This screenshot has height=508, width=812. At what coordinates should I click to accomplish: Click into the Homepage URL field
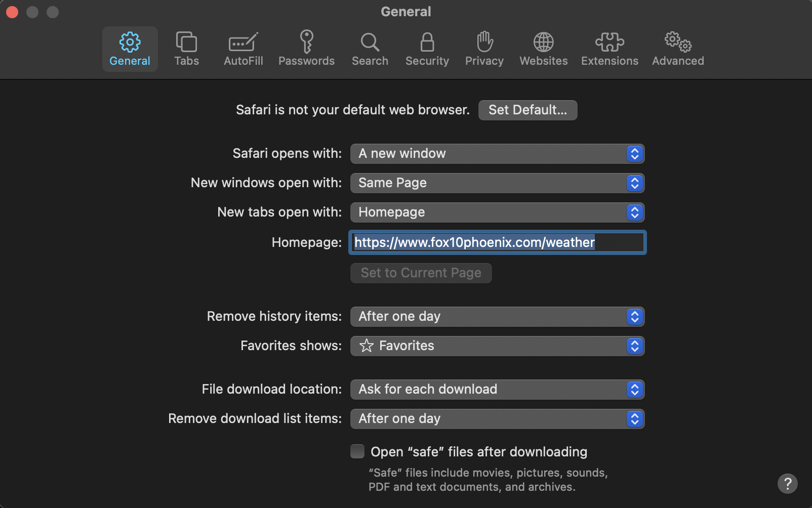497,242
